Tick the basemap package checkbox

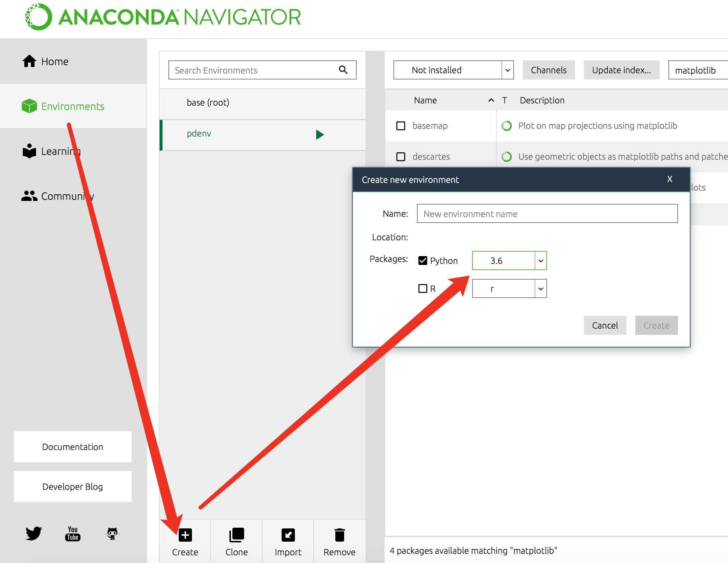pyautogui.click(x=401, y=126)
